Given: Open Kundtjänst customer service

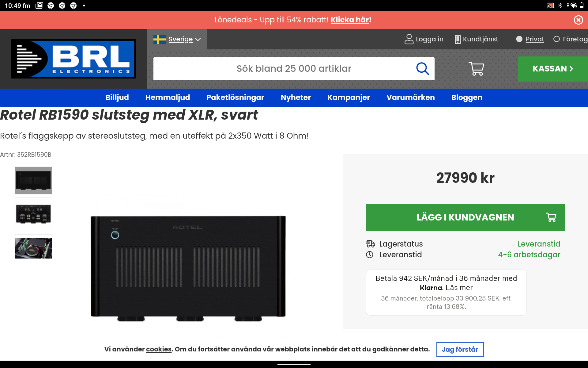Looking at the screenshot, I should click(x=480, y=39).
